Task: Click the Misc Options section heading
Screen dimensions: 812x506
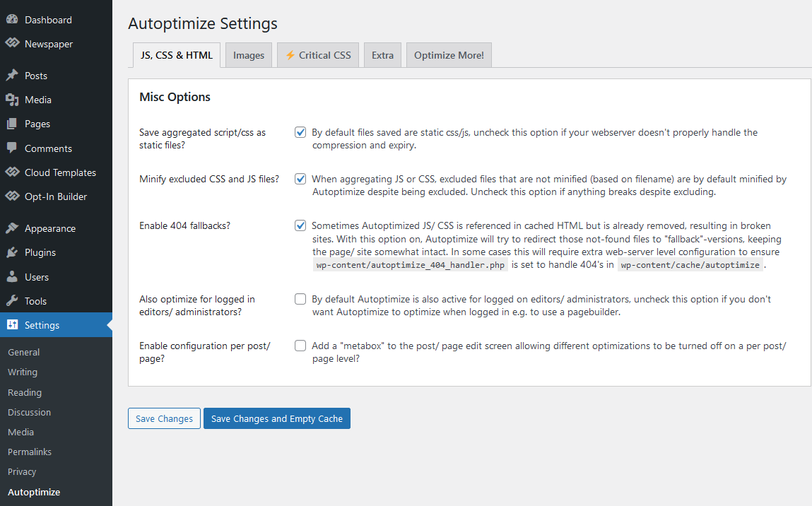Action: click(x=175, y=97)
